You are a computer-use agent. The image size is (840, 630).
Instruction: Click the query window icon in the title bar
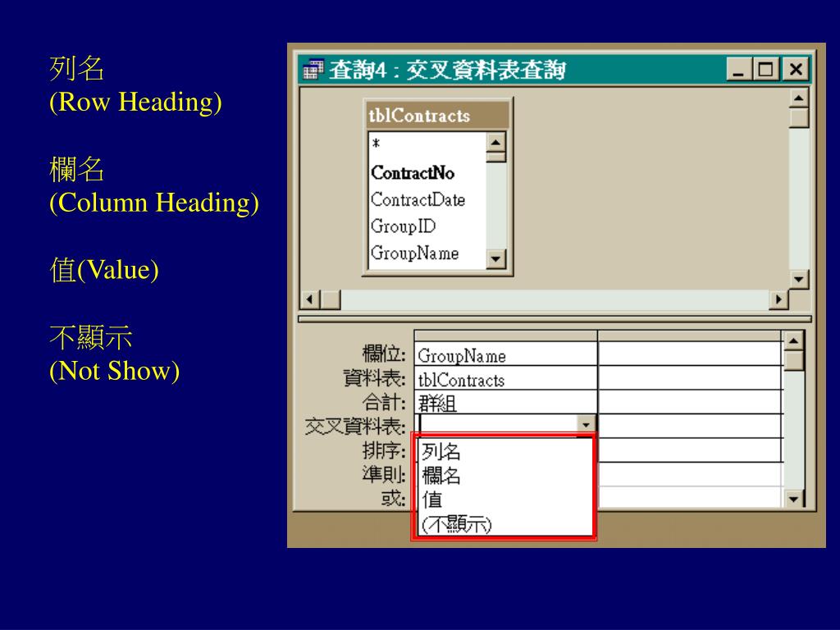(x=313, y=70)
